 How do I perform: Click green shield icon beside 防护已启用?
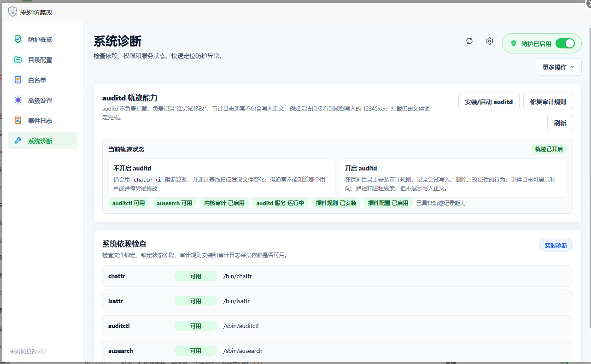point(514,43)
